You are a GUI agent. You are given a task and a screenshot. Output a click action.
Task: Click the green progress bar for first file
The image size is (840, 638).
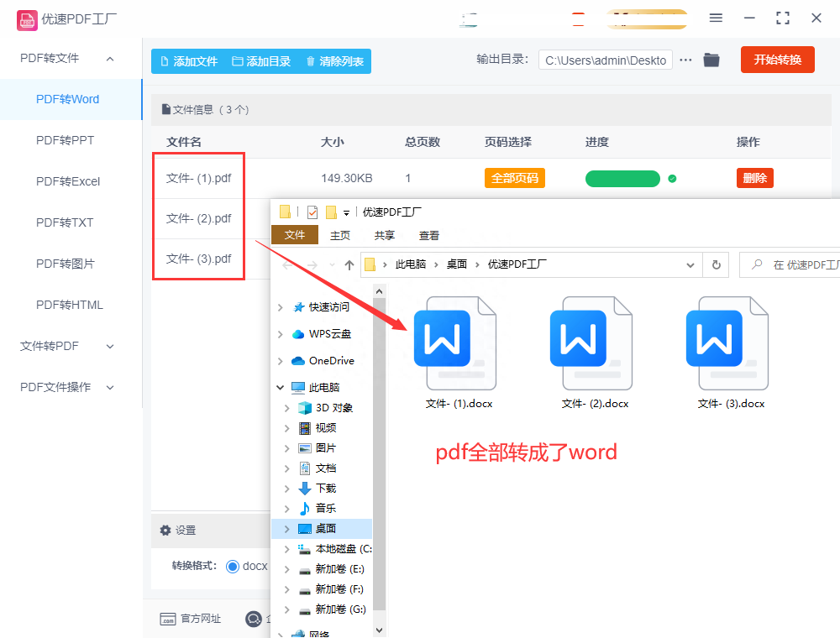pyautogui.click(x=622, y=179)
